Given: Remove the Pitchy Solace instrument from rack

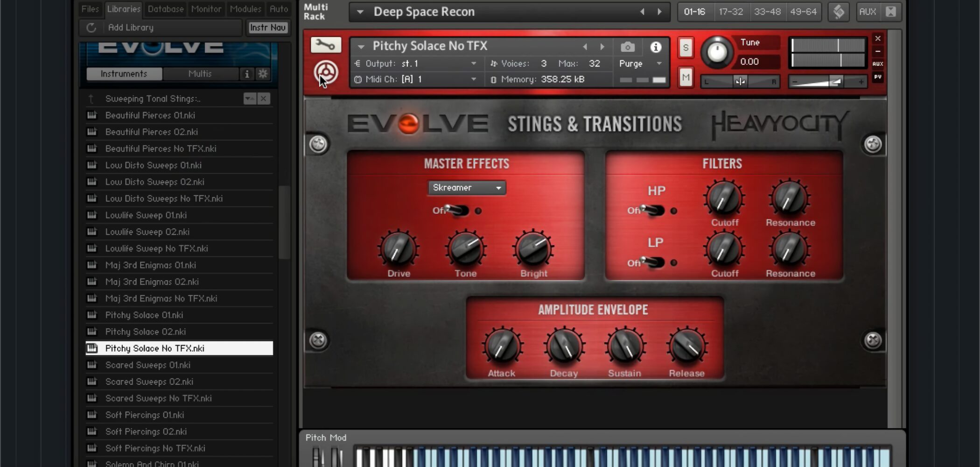Looking at the screenshot, I should (x=878, y=38).
